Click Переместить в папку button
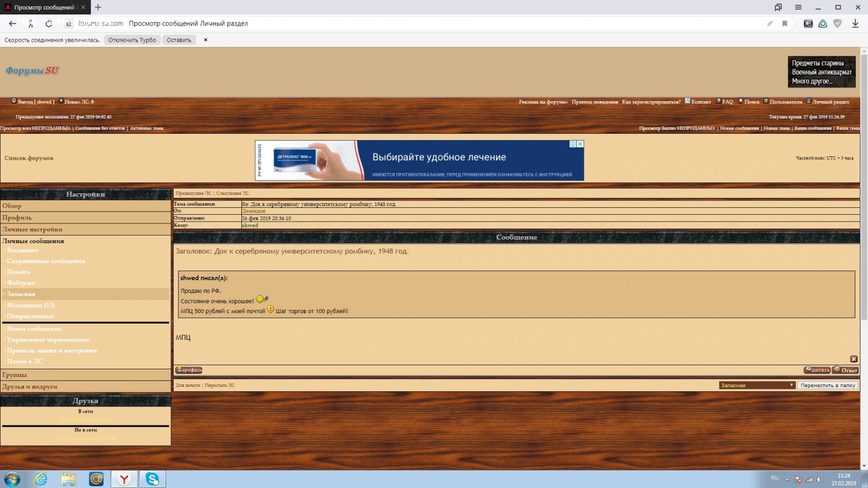The width and height of the screenshot is (868, 488). 827,386
